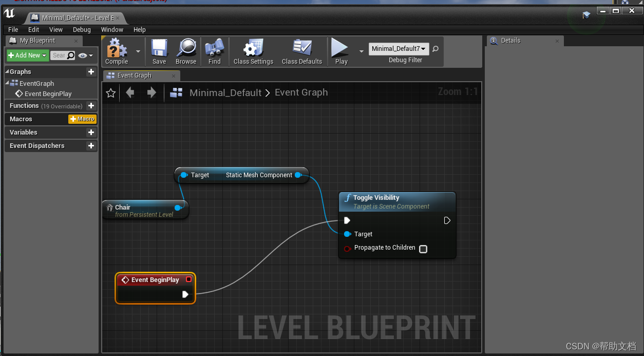This screenshot has width=644, height=356.
Task: Open the File menu
Action: click(13, 29)
